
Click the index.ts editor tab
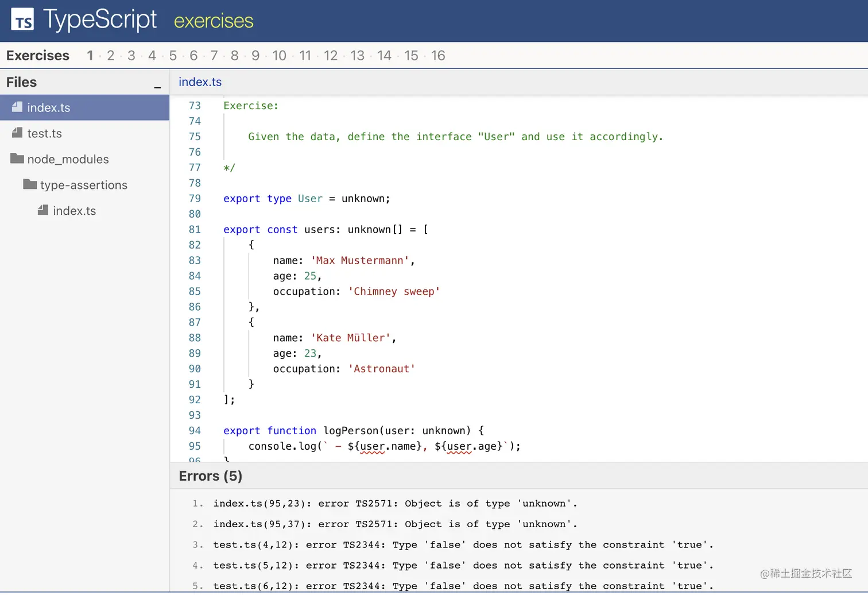point(200,82)
